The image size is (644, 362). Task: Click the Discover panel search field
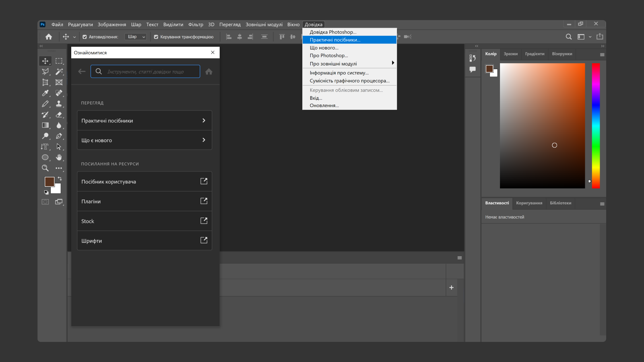click(x=145, y=71)
